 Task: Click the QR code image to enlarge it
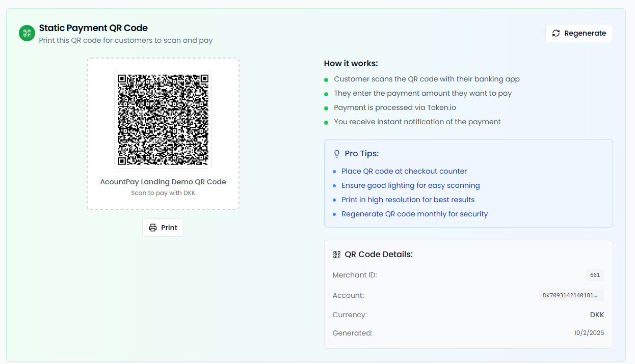(163, 119)
